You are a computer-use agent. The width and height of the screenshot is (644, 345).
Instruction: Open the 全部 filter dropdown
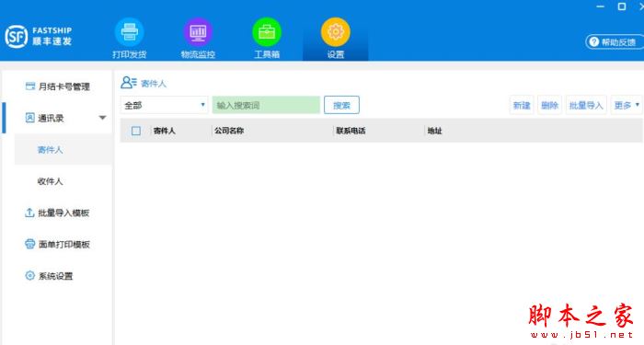click(165, 105)
